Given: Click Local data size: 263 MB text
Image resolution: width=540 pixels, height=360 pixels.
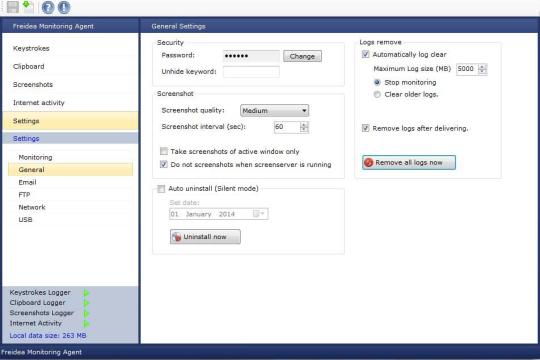Looking at the screenshot, I should click(48, 335).
